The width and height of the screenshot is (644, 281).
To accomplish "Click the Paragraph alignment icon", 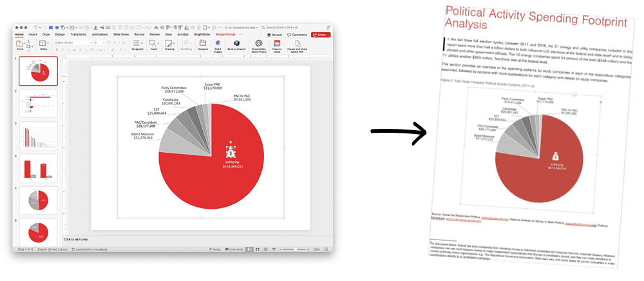I will (x=137, y=43).
